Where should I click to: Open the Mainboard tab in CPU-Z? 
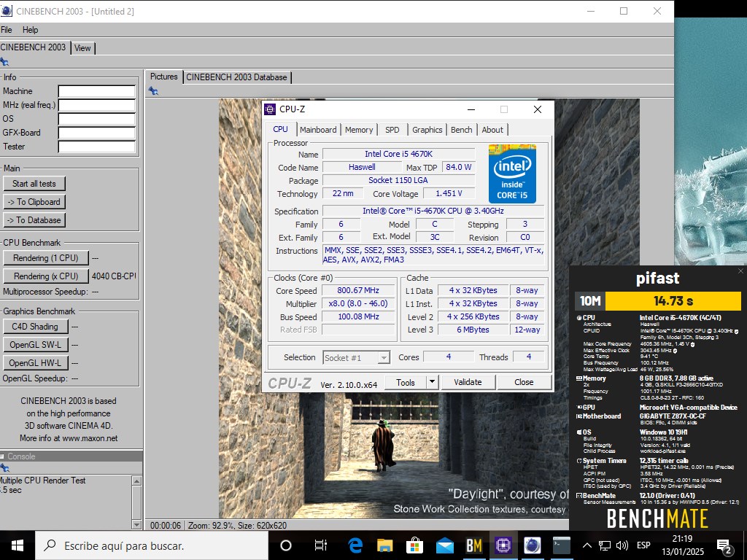click(318, 130)
